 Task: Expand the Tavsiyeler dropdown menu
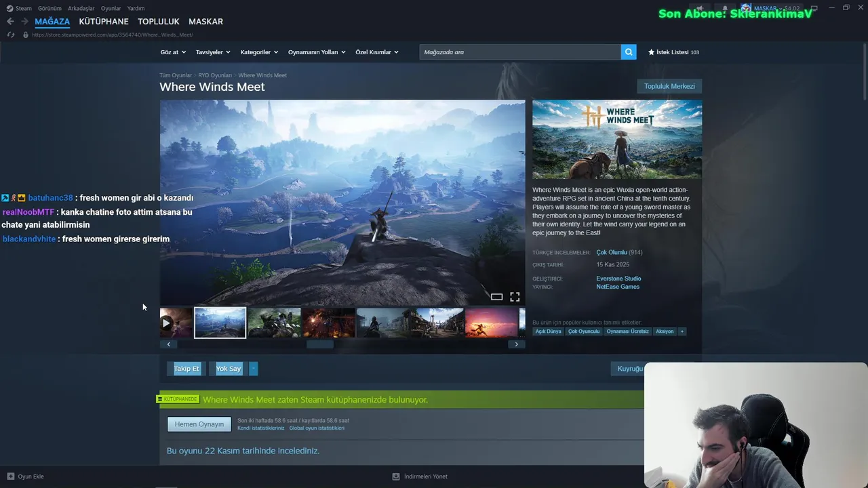[213, 52]
